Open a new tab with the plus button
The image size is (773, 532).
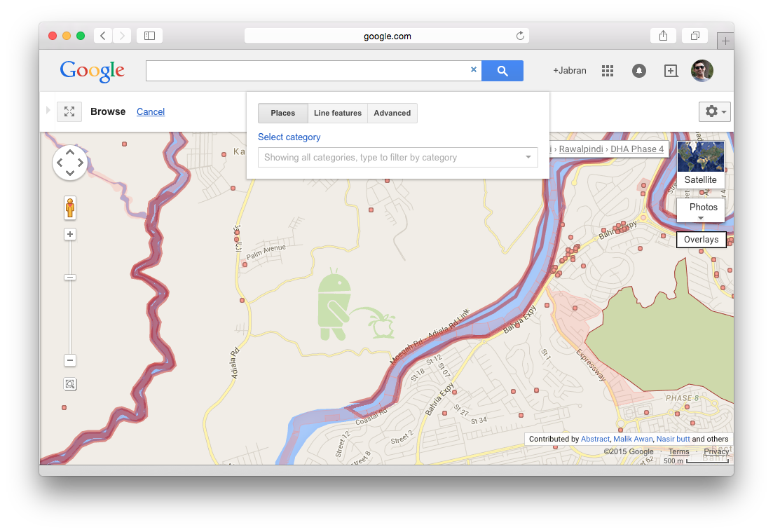(725, 41)
